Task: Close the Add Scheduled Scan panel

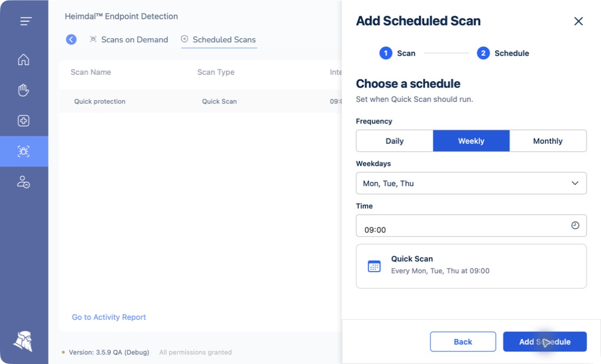Action: tap(579, 21)
